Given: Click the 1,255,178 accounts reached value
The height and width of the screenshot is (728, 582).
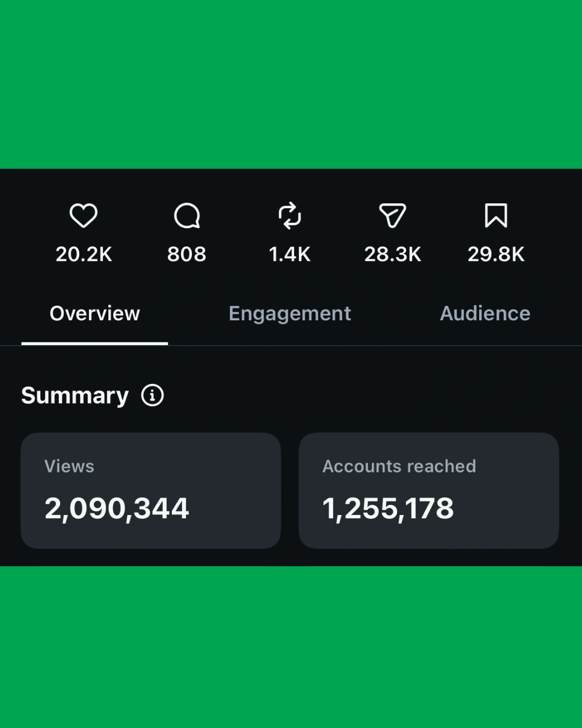Looking at the screenshot, I should pos(388,509).
